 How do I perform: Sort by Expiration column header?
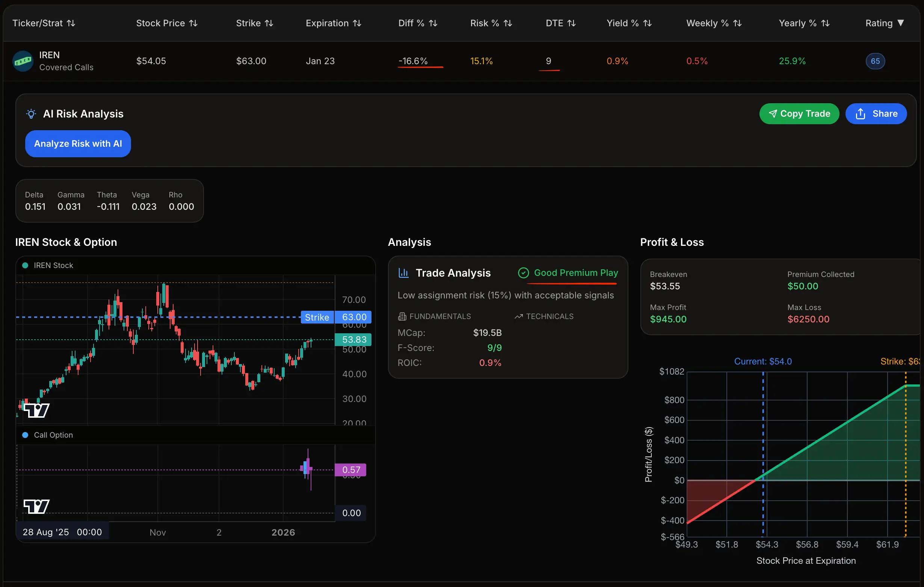tap(334, 23)
